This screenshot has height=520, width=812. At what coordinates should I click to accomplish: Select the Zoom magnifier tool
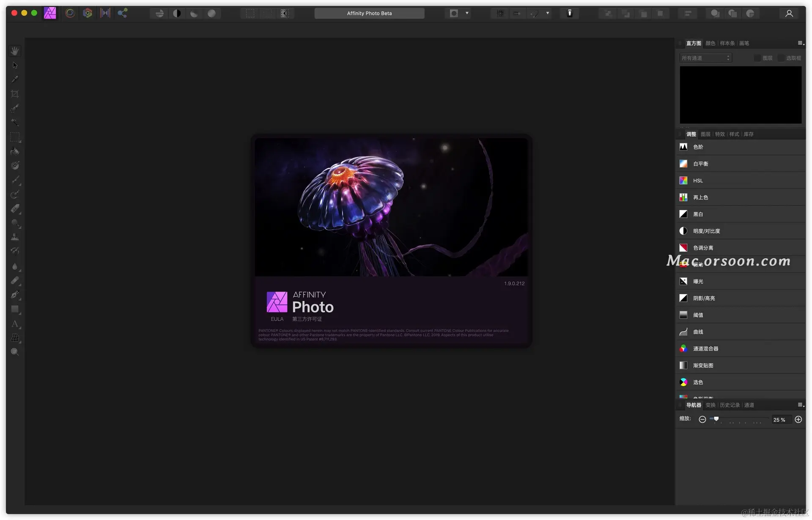click(x=15, y=352)
